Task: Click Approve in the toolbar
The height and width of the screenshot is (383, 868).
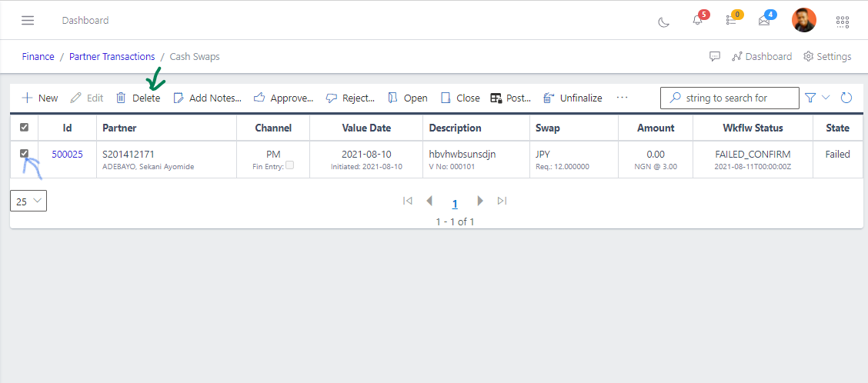Action: (x=283, y=98)
